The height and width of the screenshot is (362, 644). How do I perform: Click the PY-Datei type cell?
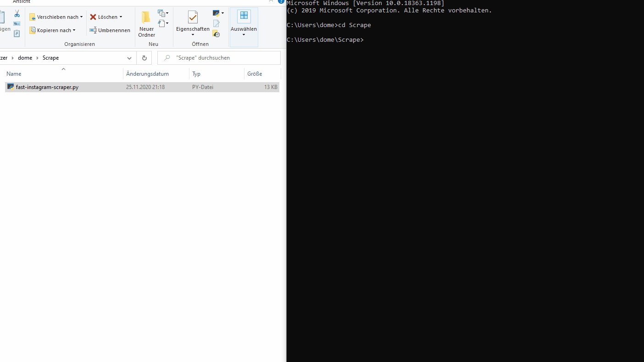[203, 87]
